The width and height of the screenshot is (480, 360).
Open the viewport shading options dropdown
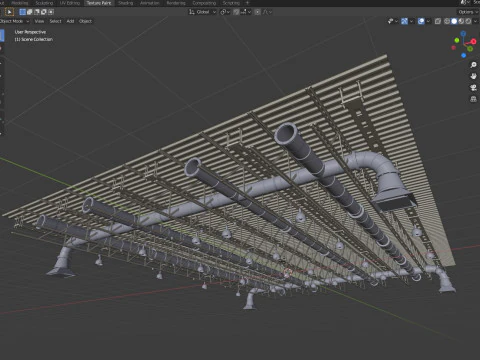tap(476, 21)
